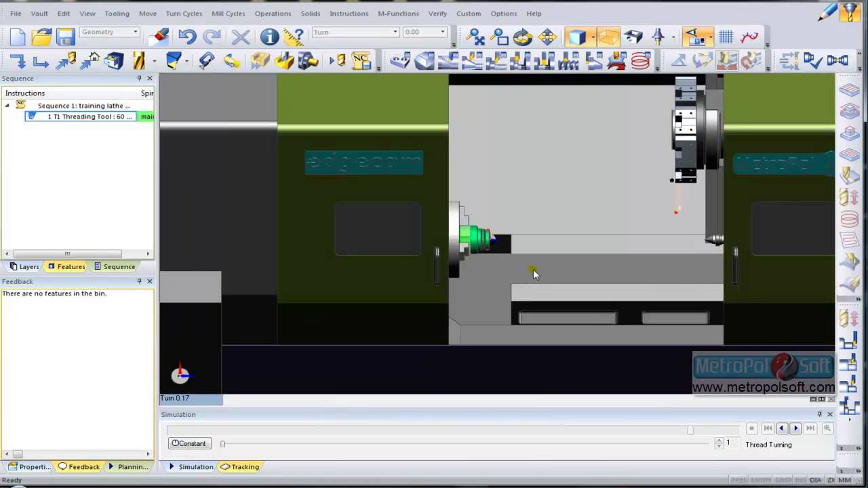
Task: Toggle DIA mode in status bar
Action: point(815,480)
